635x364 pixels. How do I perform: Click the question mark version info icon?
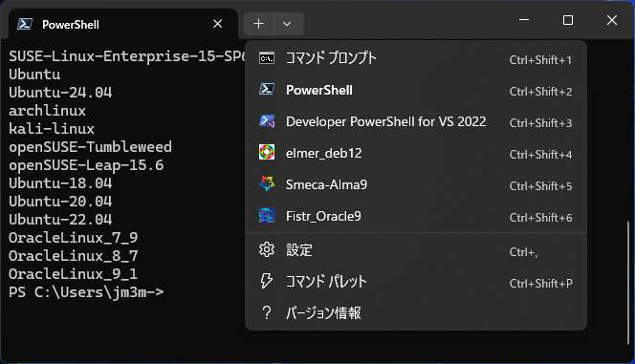pyautogui.click(x=267, y=312)
